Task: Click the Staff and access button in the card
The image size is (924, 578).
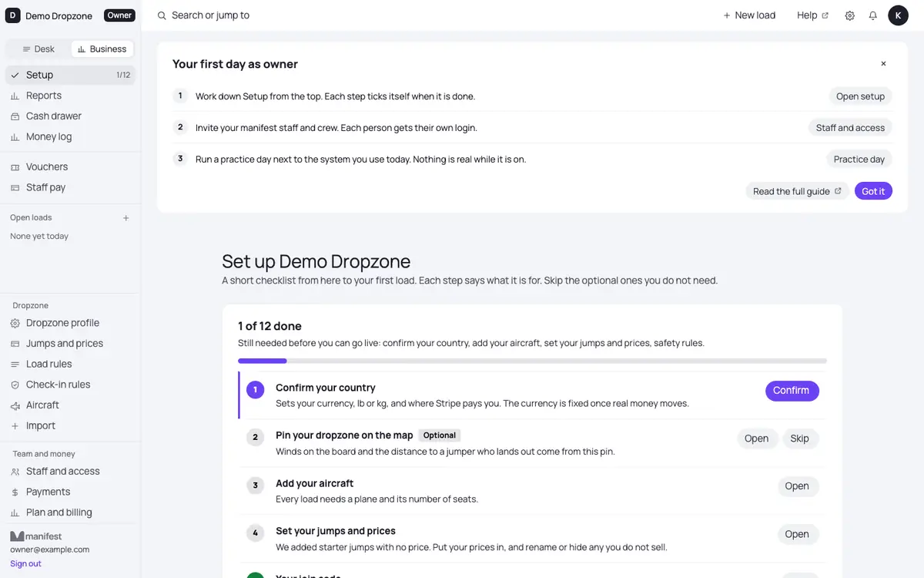Action: coord(850,128)
